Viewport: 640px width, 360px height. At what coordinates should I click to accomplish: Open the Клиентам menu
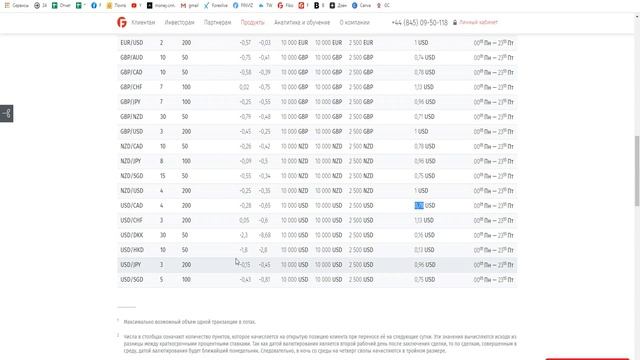pos(143,22)
